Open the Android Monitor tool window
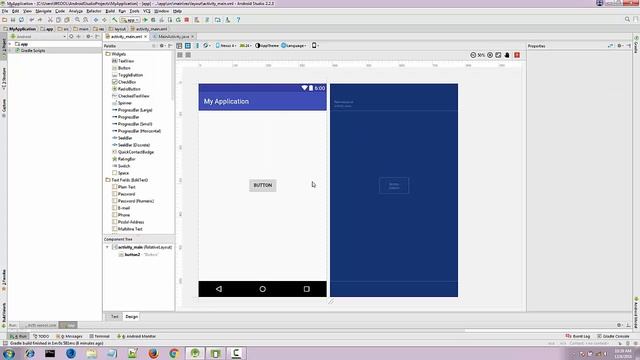This screenshot has height=360, width=640. (x=137, y=336)
